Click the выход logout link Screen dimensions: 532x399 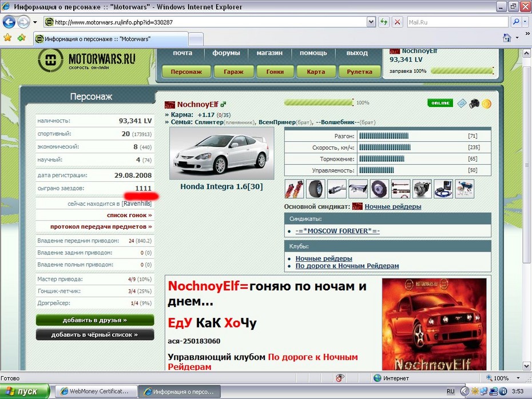(x=357, y=53)
